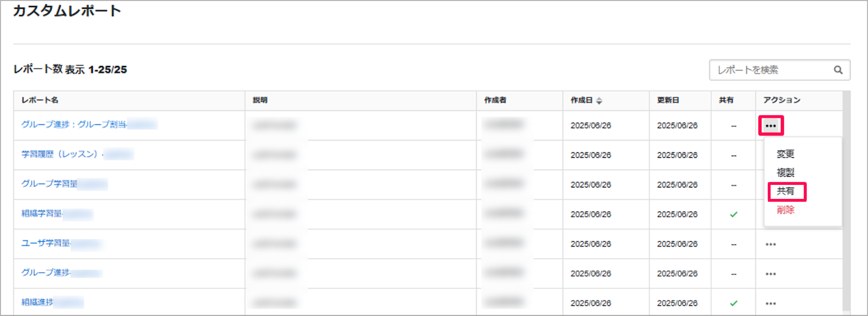Choose 削除 in the action menu
Viewport: 868px width, 316px height.
tap(785, 210)
